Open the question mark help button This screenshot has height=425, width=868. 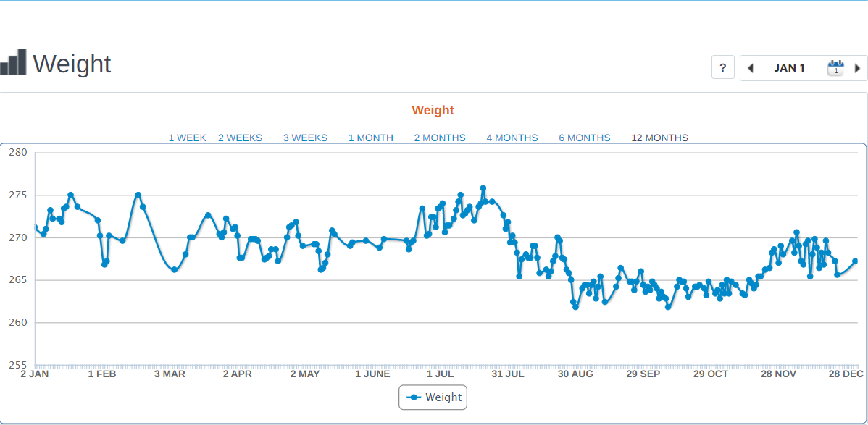tap(722, 68)
